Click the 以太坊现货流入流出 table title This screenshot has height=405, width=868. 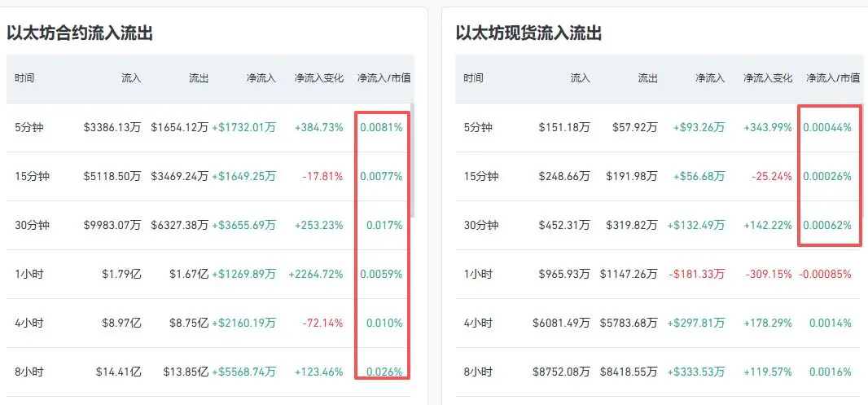(528, 33)
